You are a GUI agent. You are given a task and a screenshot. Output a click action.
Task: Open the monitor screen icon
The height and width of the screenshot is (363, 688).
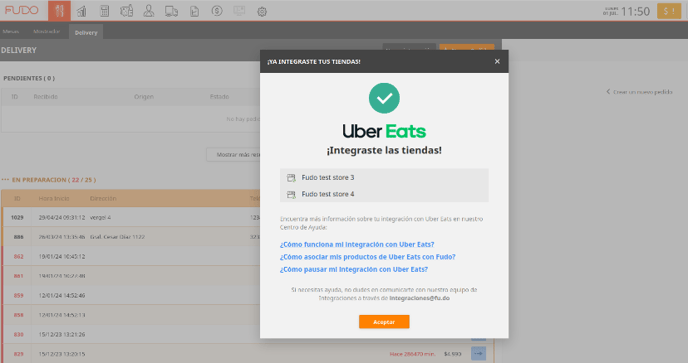pyautogui.click(x=239, y=11)
